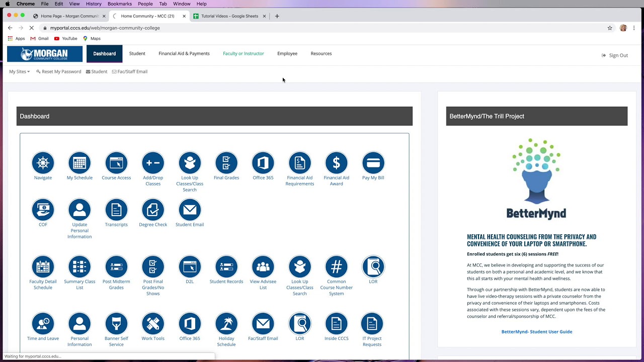Switch to Home Page Morgan Community tab
Image resolution: width=644 pixels, height=362 pixels.
(x=69, y=16)
